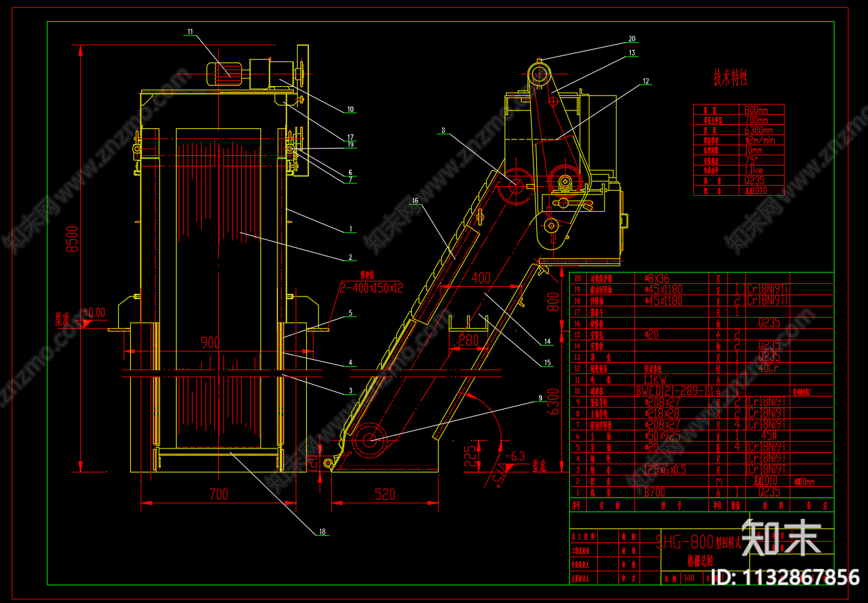Click part balloon number 20
The width and height of the screenshot is (868, 603).
632,39
